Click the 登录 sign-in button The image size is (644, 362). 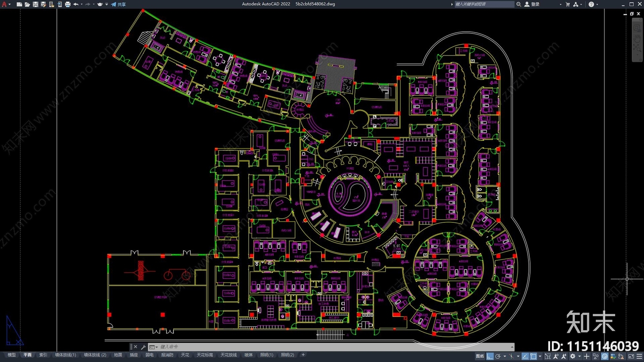click(532, 4)
